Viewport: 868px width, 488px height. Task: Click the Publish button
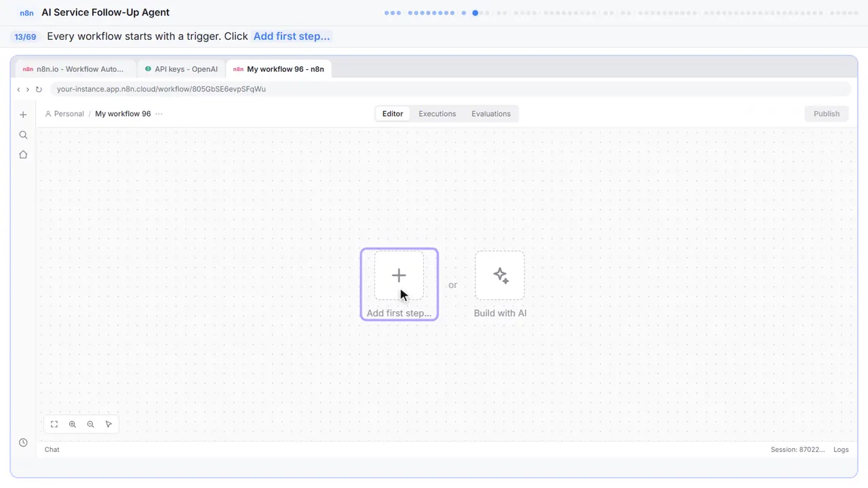tap(827, 114)
